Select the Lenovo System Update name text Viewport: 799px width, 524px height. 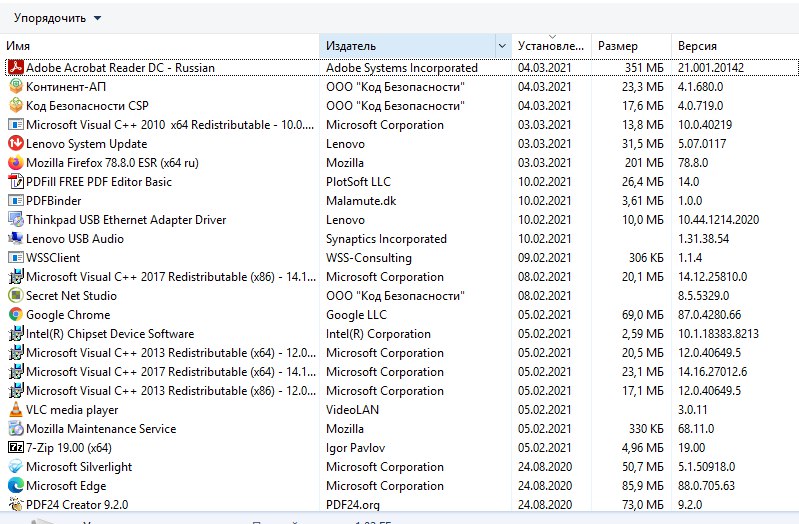[x=87, y=144]
